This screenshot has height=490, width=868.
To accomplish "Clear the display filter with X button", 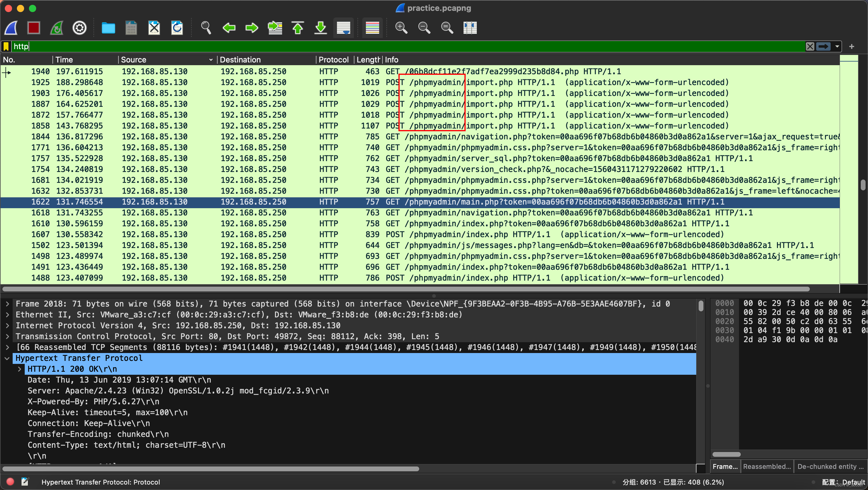I will [x=810, y=46].
